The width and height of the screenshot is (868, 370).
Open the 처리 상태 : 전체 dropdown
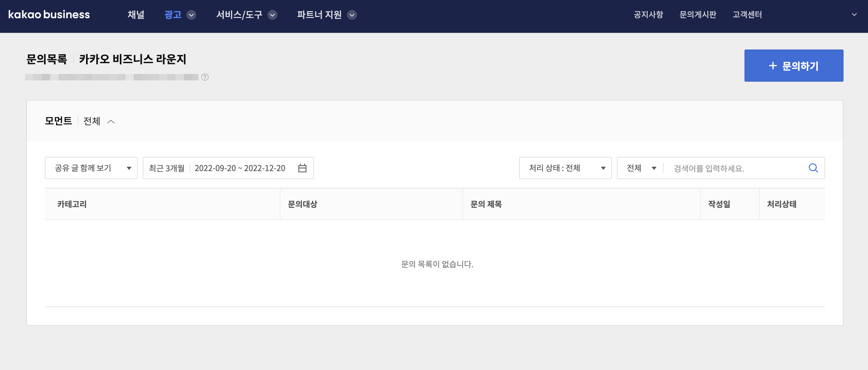point(565,168)
